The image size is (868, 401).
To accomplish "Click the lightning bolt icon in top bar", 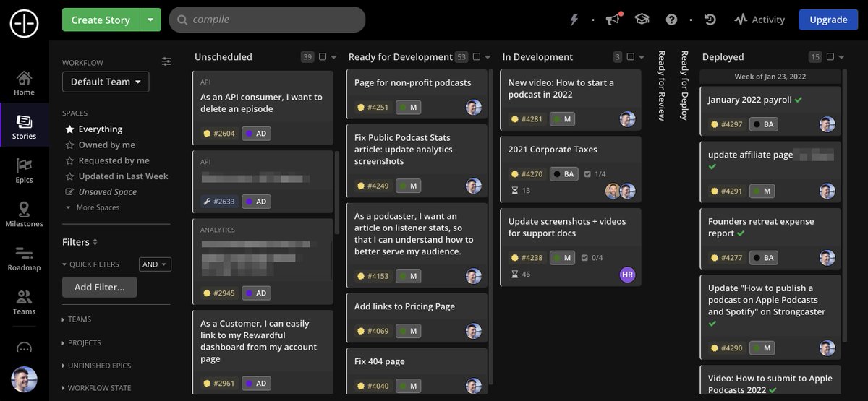I will tap(574, 20).
